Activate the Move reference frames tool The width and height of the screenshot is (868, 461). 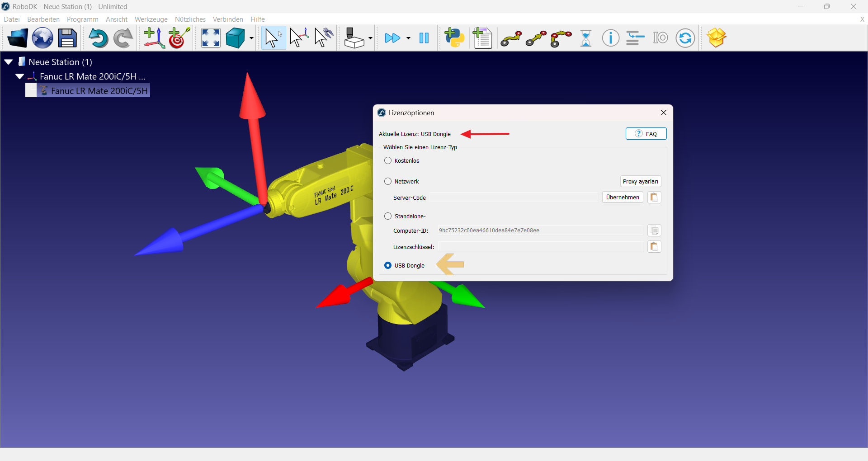point(298,38)
